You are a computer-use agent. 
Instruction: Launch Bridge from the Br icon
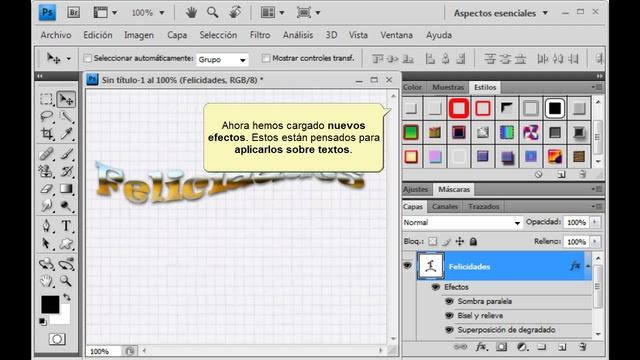click(x=73, y=13)
